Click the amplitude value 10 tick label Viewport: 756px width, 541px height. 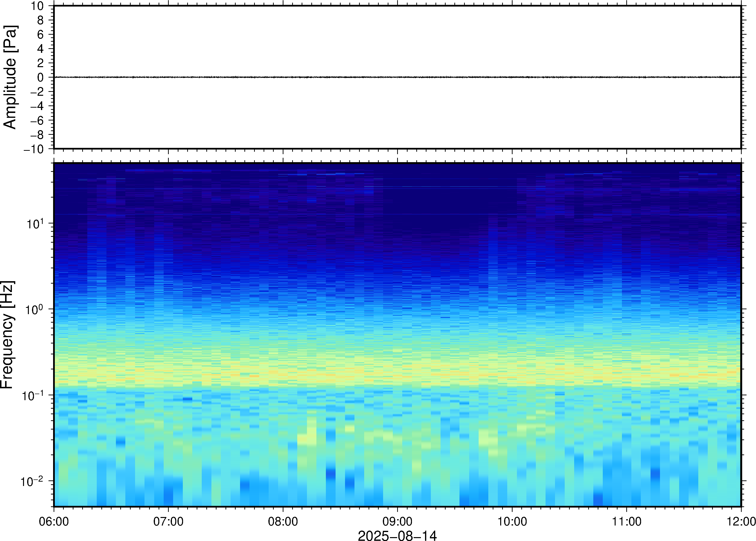pos(37,6)
